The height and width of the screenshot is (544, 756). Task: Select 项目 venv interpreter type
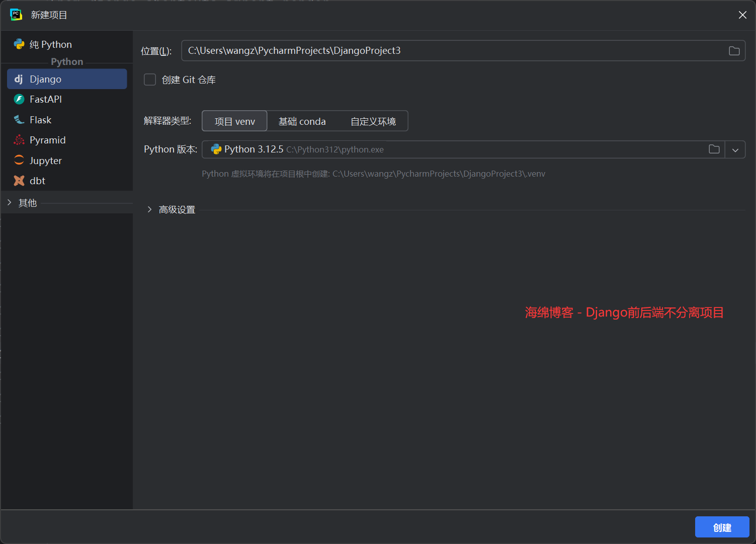[234, 121]
